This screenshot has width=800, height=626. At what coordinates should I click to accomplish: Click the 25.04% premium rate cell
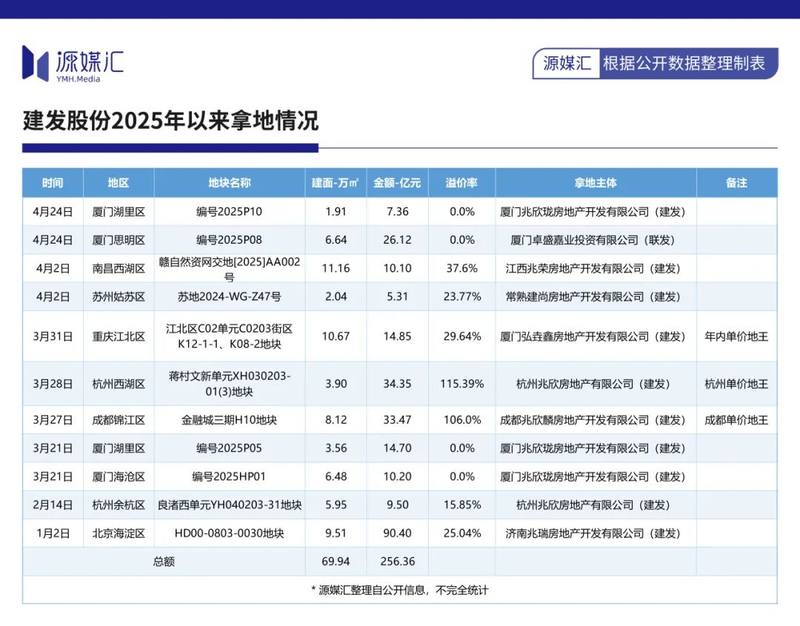(x=462, y=534)
